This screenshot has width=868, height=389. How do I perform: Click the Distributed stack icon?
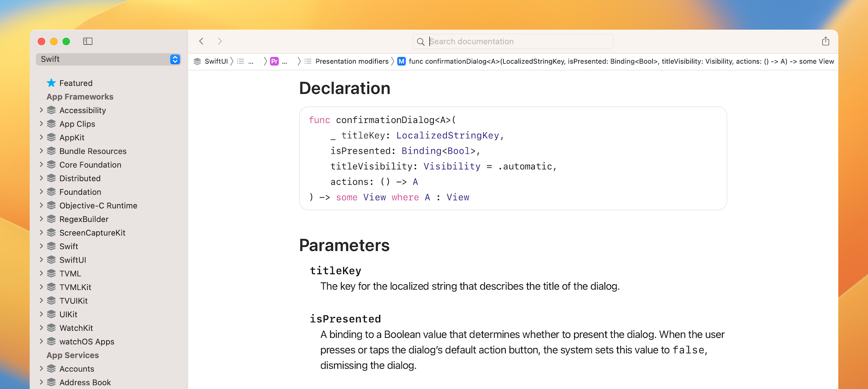(x=52, y=178)
